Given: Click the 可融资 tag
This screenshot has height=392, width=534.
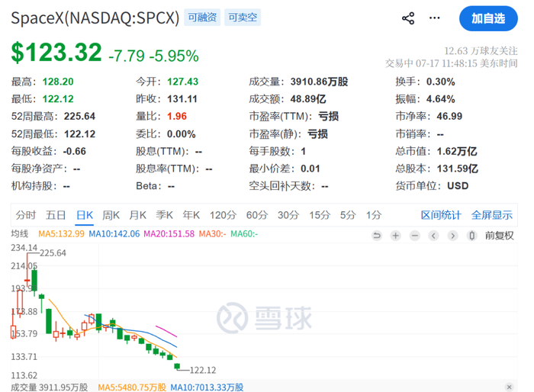Looking at the screenshot, I should click(x=202, y=18).
